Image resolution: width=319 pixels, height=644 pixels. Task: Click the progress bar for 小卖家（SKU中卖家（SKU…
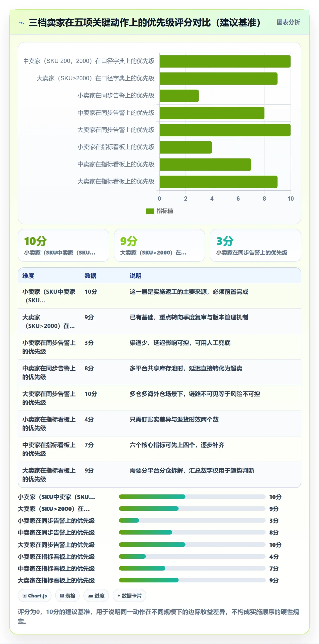click(x=192, y=497)
